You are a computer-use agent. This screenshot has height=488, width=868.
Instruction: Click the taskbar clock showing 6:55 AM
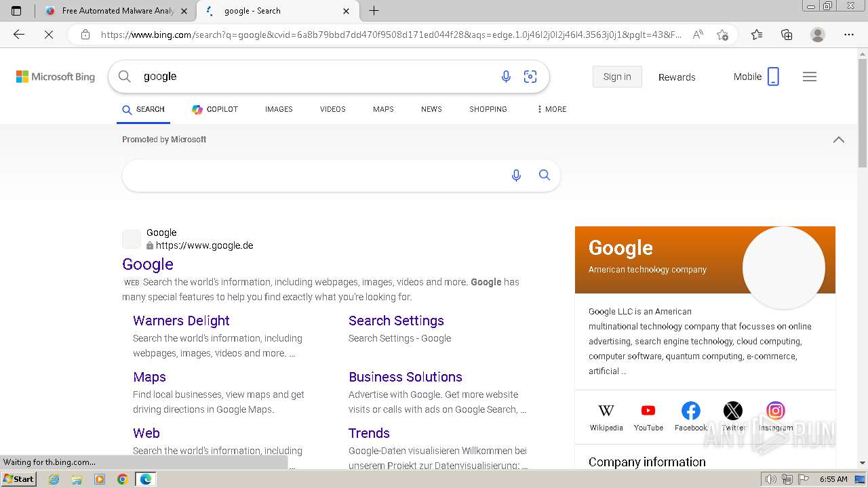(x=833, y=479)
